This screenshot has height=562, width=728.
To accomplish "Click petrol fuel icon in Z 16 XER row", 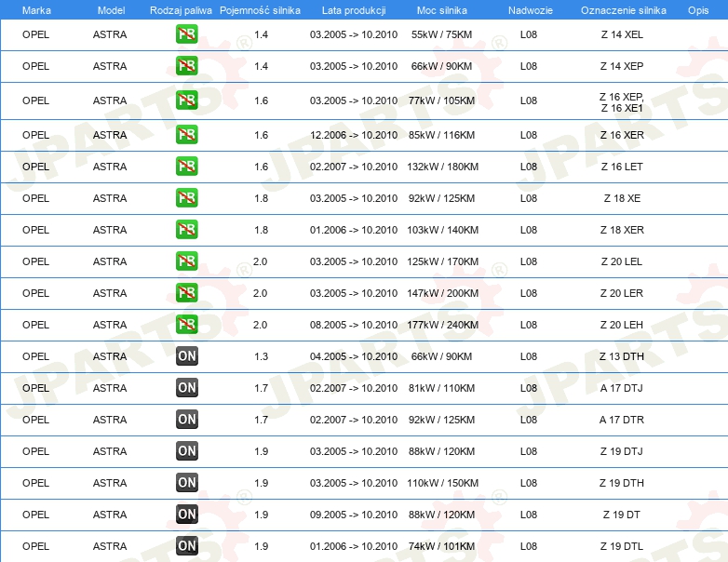I will (186, 135).
